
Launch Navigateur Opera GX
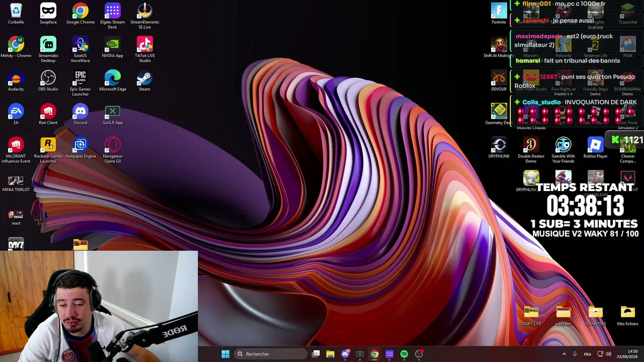pyautogui.click(x=113, y=150)
